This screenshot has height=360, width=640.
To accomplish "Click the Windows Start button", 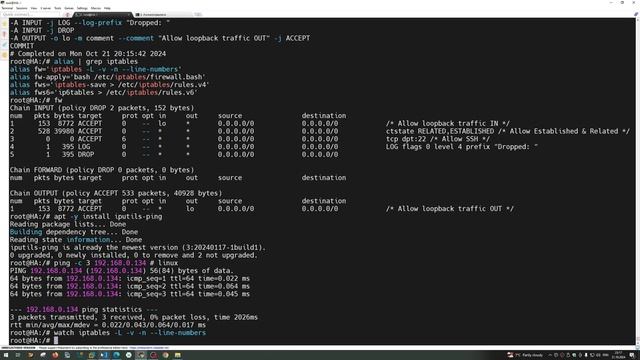I will (6, 355).
